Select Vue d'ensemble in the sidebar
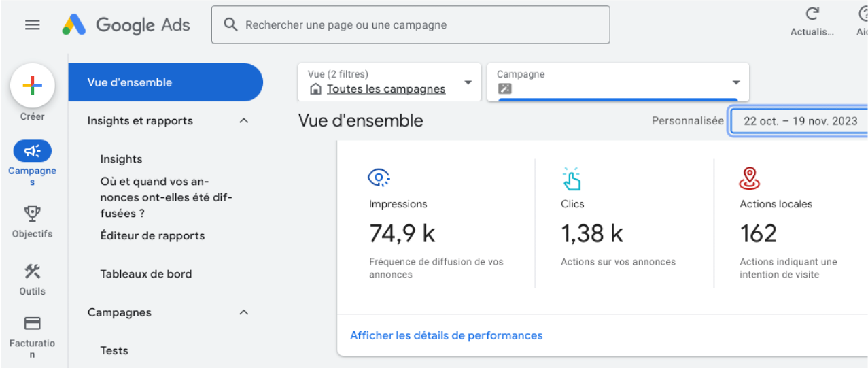 pos(165,82)
